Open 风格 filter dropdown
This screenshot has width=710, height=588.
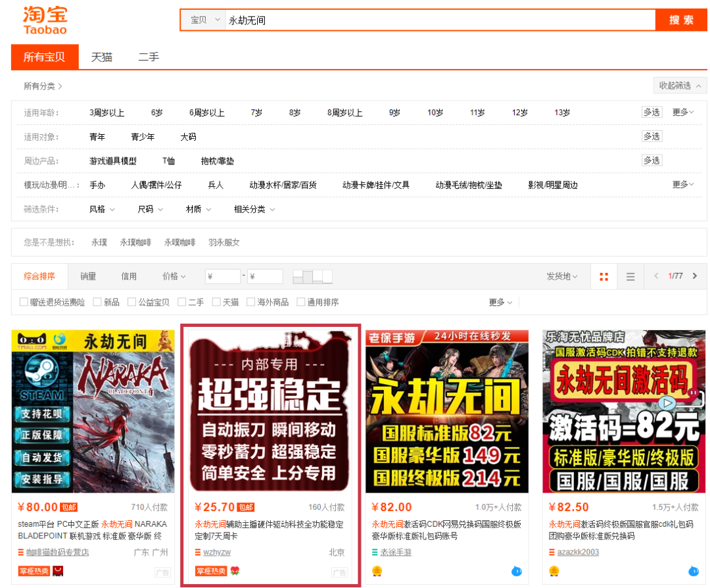(102, 209)
